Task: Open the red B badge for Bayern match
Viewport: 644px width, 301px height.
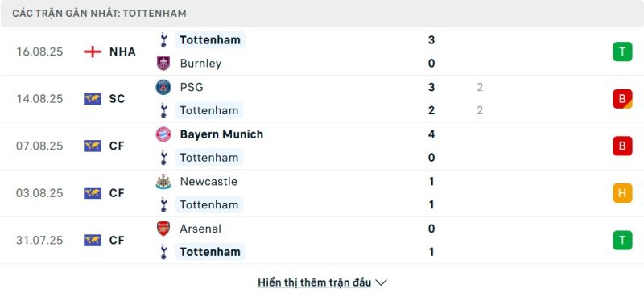Action: tap(622, 146)
